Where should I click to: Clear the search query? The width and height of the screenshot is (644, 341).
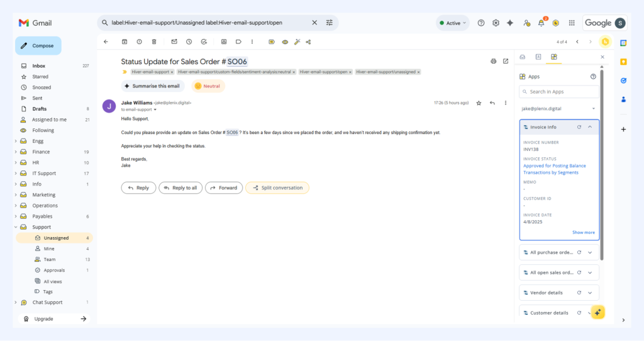pyautogui.click(x=314, y=23)
